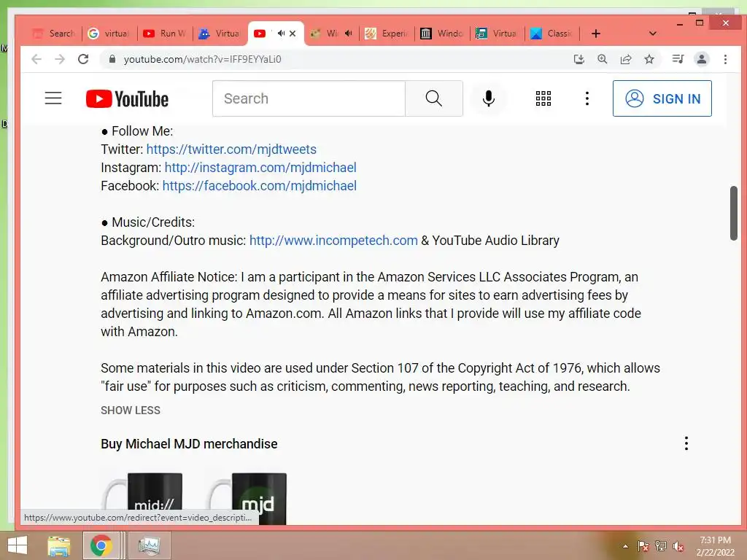This screenshot has width=747, height=560.
Task: Open YouTube settings three-dot menu
Action: [587, 98]
